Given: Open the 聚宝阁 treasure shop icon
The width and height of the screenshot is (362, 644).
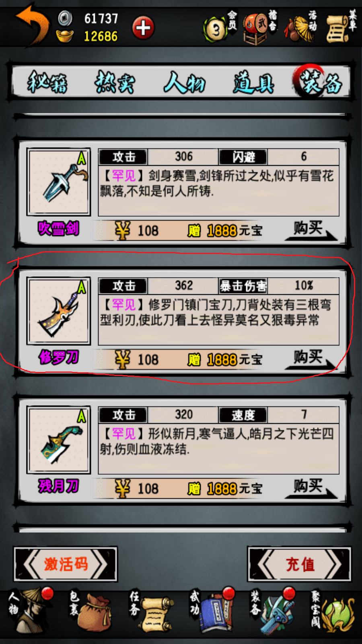Looking at the screenshot, I should (x=332, y=612).
